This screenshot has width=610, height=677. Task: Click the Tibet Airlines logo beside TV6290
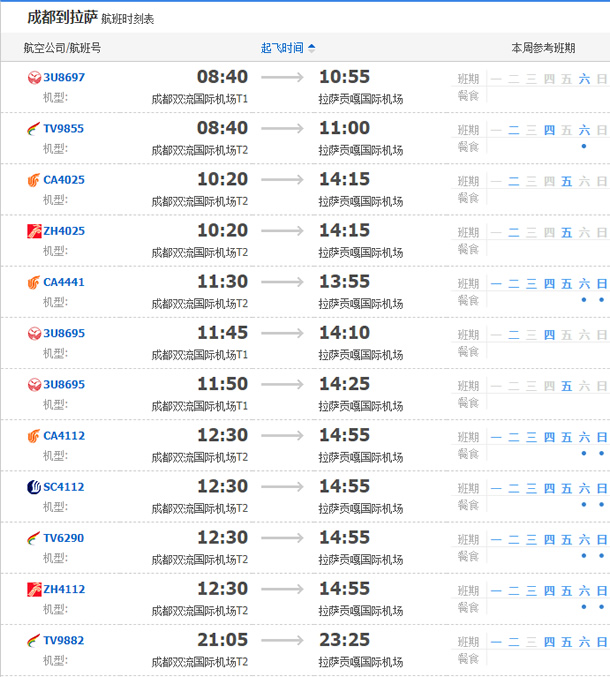click(34, 538)
